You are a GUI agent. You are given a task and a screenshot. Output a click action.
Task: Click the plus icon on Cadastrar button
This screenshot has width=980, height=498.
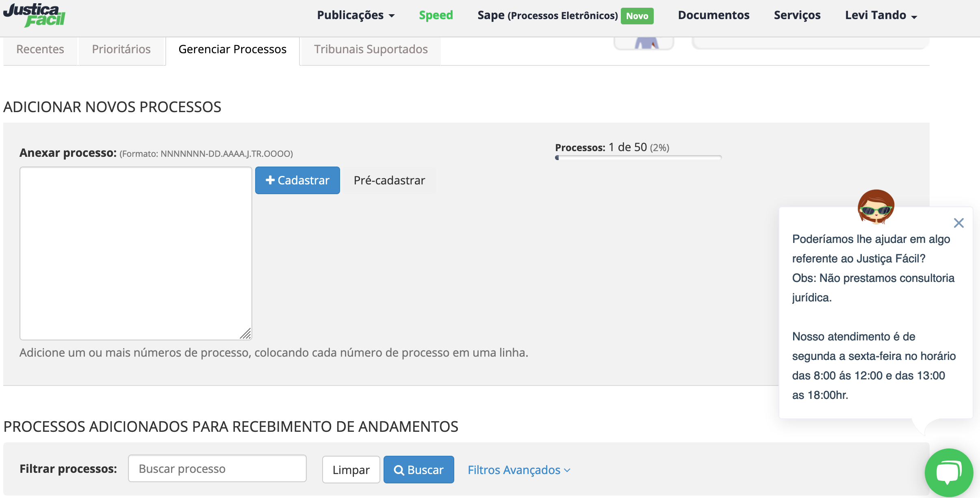270,180
